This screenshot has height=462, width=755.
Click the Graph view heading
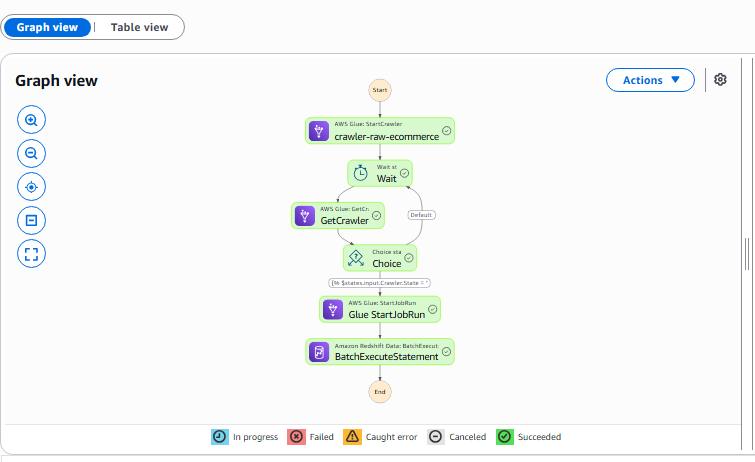[56, 80]
